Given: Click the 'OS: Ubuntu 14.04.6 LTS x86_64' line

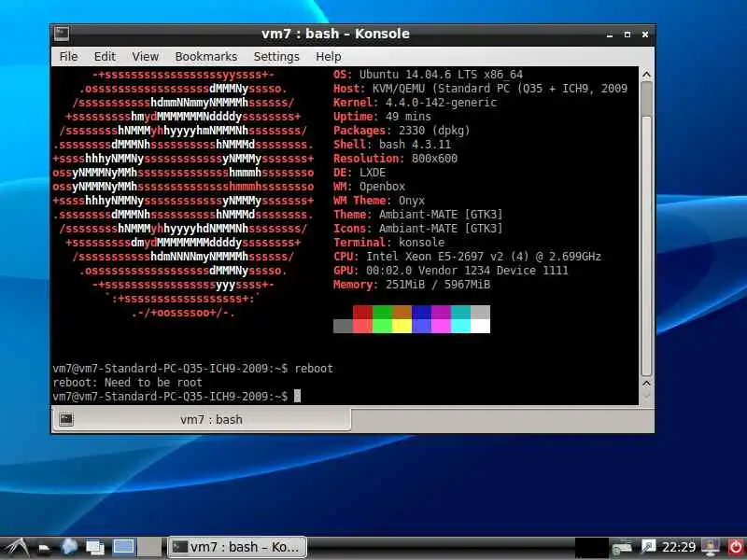Looking at the screenshot, I should tap(429, 75).
